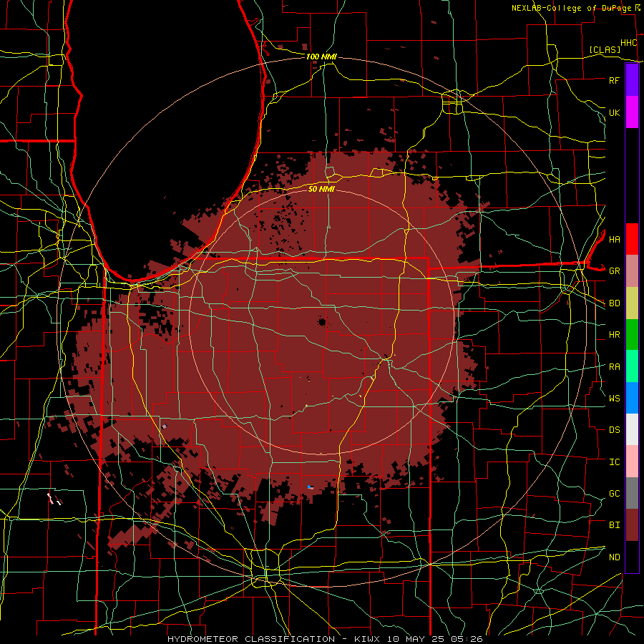Click the yellow BD legend color swatch

pyautogui.click(x=632, y=303)
